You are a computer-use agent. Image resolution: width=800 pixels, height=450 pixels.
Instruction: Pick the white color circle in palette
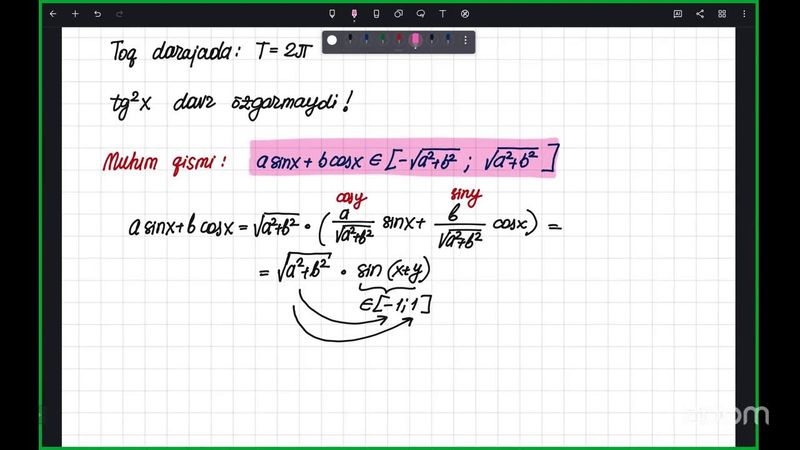tap(332, 41)
